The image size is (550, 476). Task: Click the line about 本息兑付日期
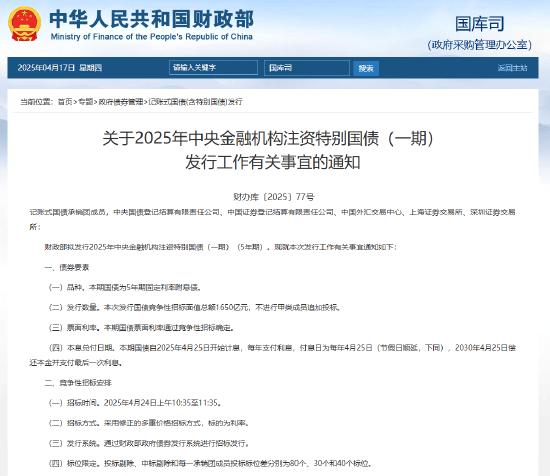[x=273, y=355]
